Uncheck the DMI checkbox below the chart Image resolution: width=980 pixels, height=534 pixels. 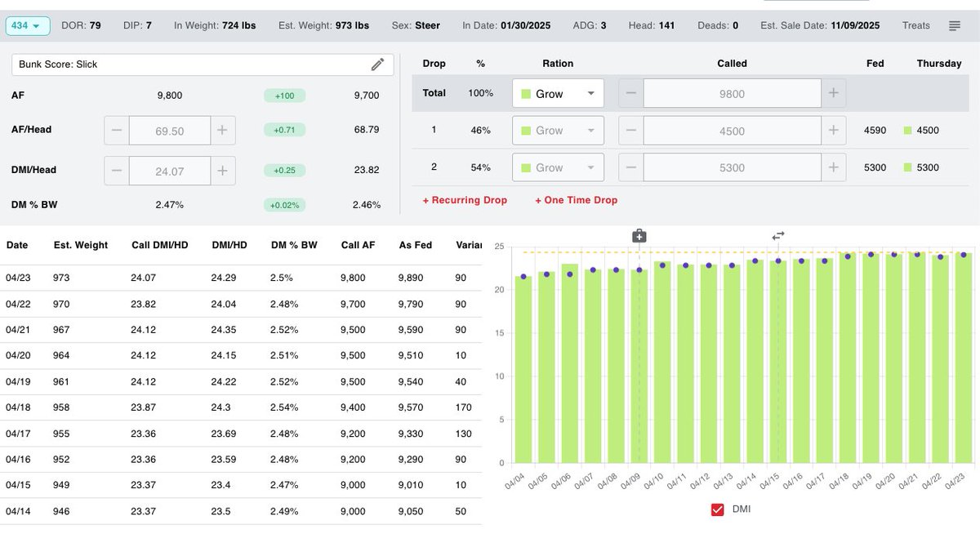[717, 509]
